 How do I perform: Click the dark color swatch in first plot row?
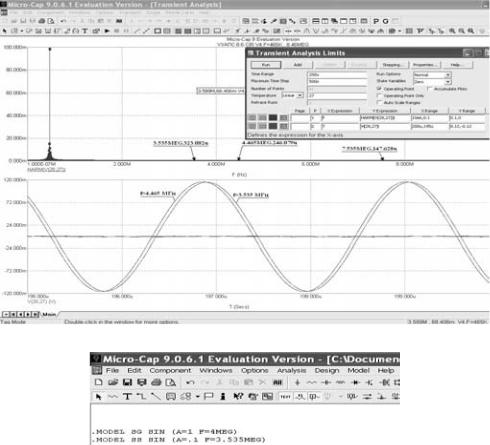point(273,118)
